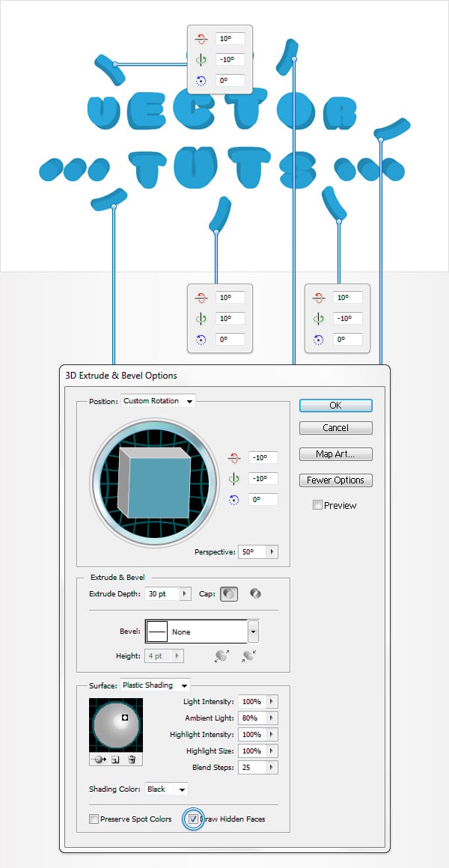The height and width of the screenshot is (868, 449).
Task: Turn on the round cap for solid appearance
Action: pos(229,593)
